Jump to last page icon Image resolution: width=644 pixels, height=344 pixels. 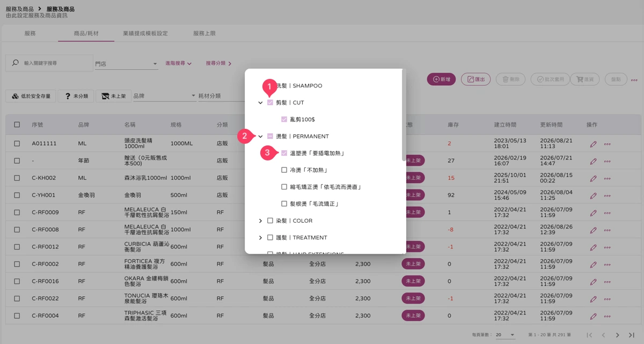[632, 335]
